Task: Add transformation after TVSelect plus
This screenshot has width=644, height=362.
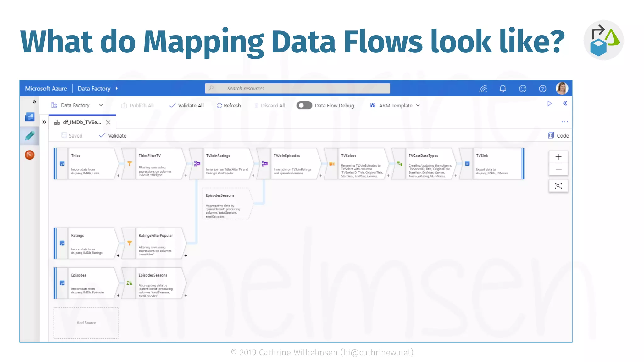Action: (388, 176)
